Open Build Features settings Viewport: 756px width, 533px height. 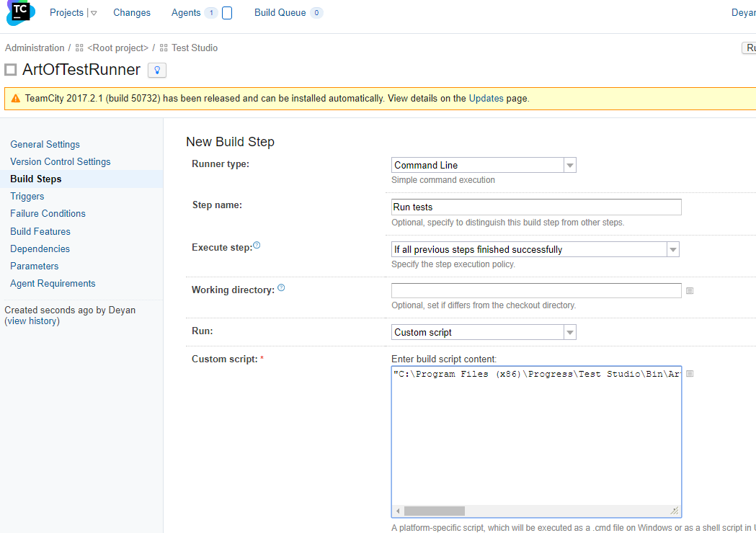[40, 232]
